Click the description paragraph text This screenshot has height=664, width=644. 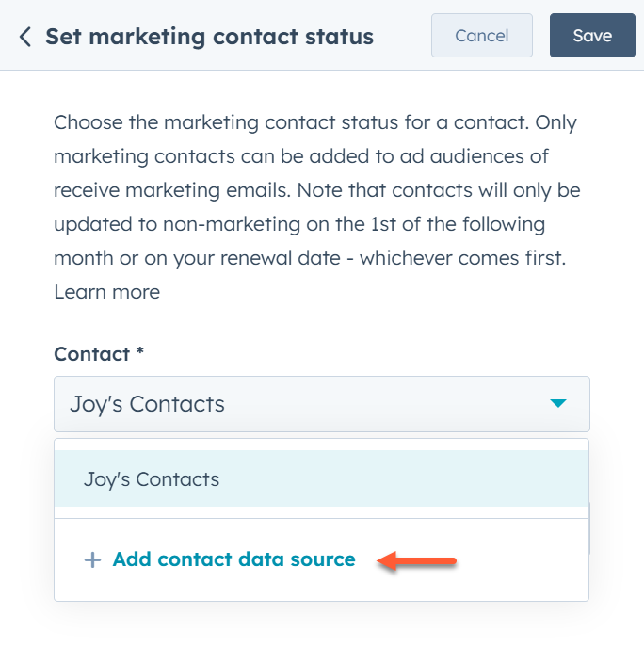pyautogui.click(x=316, y=190)
